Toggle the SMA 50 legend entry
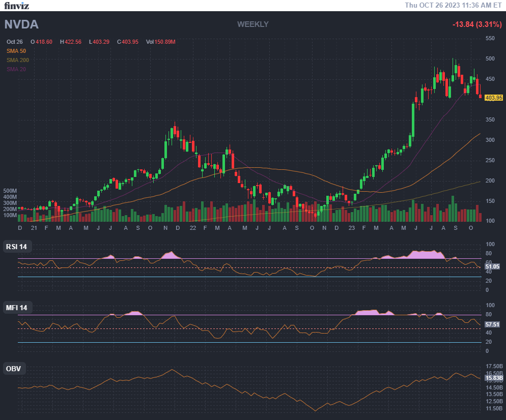Screen dimensions: 506x420 point(16,51)
